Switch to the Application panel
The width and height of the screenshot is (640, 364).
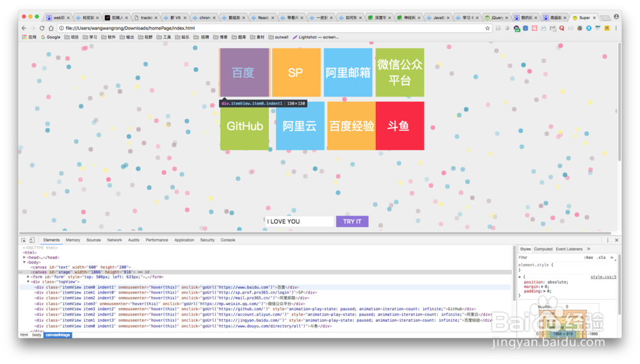[184, 241]
